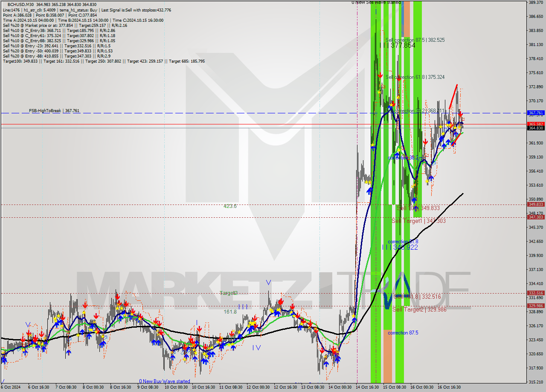Select the FSB-HighToBreak 367.761 label

[54, 111]
